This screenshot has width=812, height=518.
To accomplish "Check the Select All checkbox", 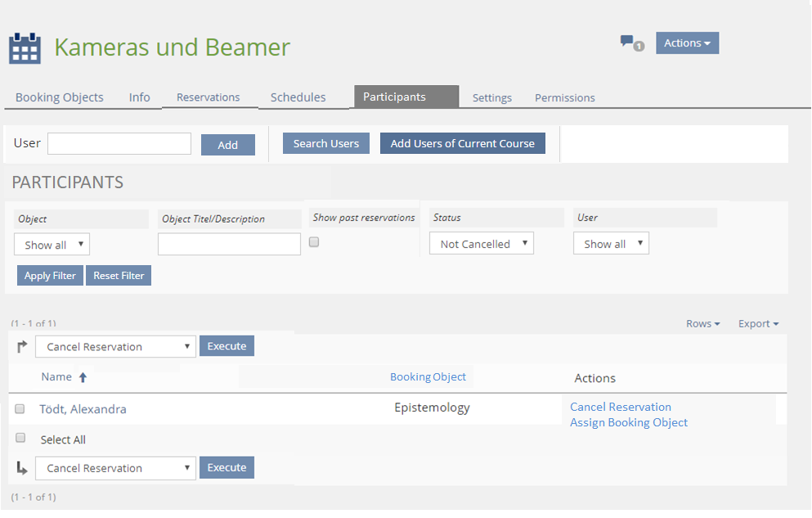I will point(20,439).
